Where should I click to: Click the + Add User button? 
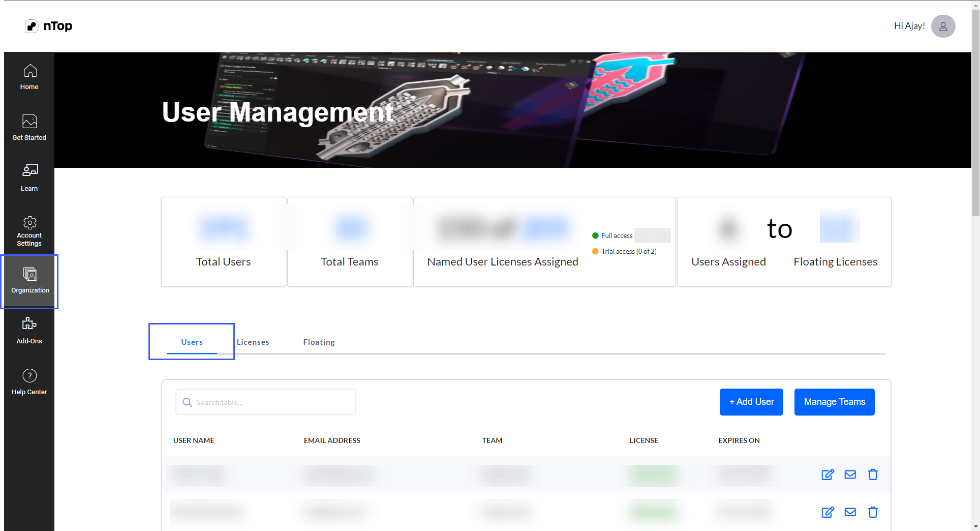click(751, 402)
